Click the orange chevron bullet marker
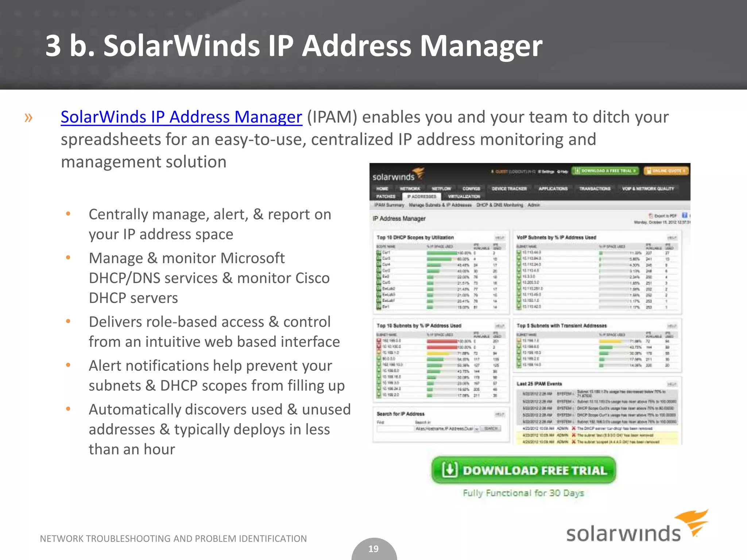 pos(28,118)
